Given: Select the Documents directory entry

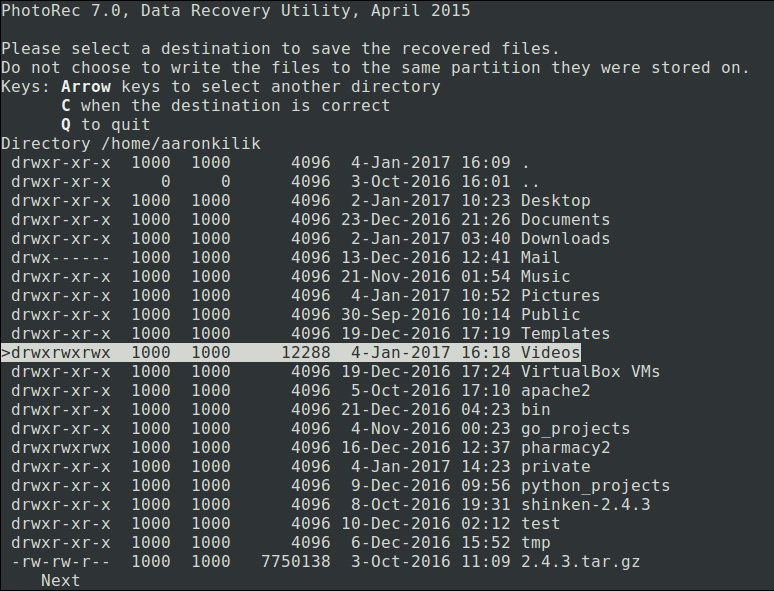Looking at the screenshot, I should (x=565, y=220).
